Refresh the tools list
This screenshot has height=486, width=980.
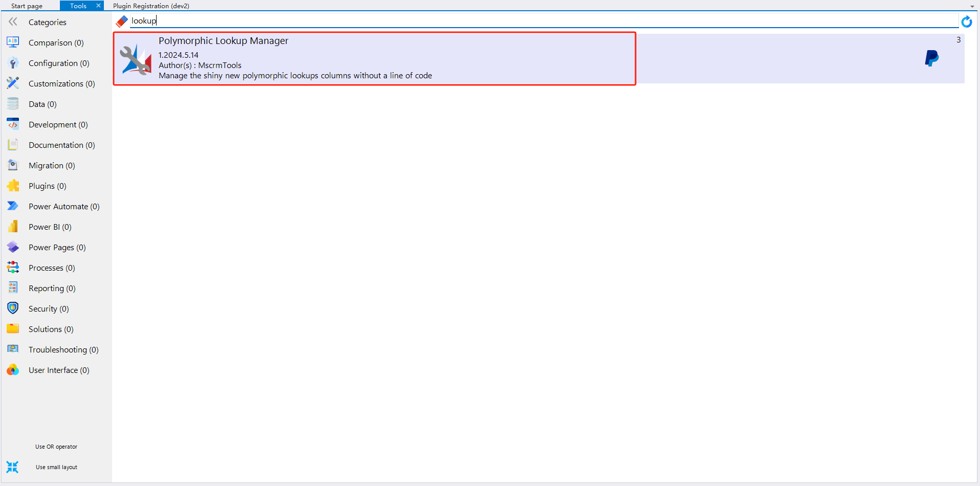[966, 21]
